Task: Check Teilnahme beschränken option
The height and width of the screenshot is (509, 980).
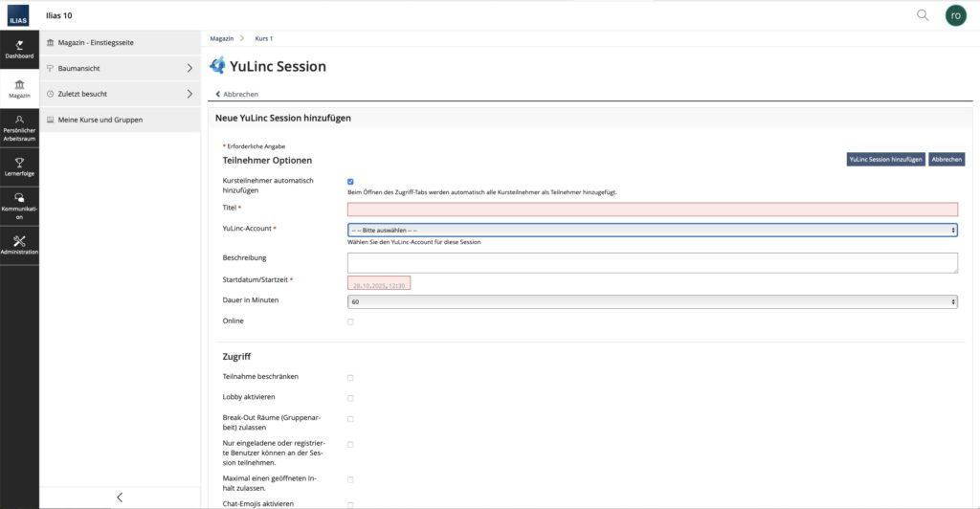Action: point(350,378)
